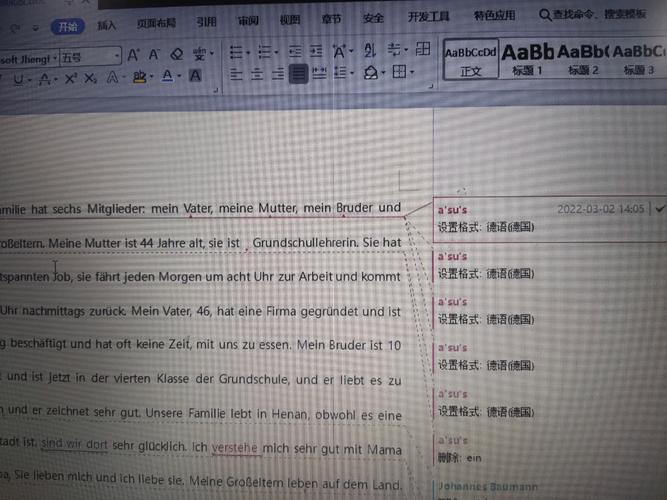The width and height of the screenshot is (667, 500).
Task: Toggle justify alignment
Action: point(298,74)
